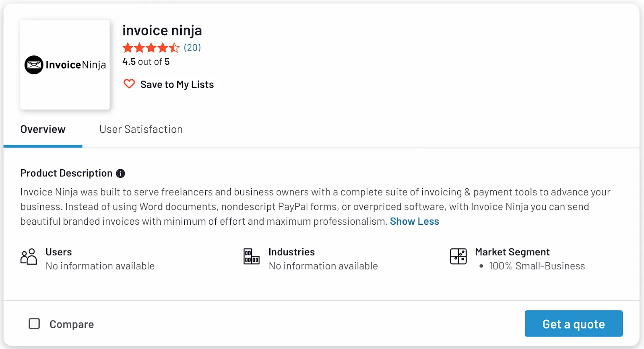Image resolution: width=644 pixels, height=349 pixels.
Task: Switch to the User Satisfaction tab
Action: point(141,129)
